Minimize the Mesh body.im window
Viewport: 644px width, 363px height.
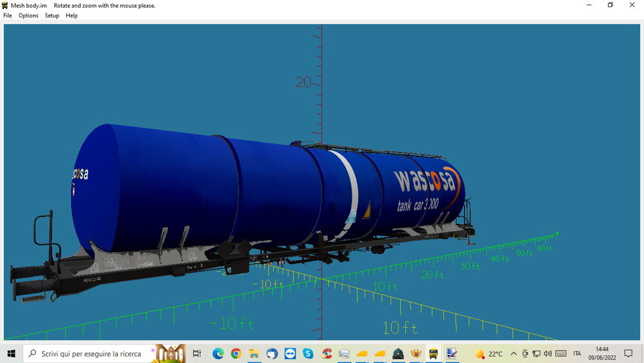click(x=589, y=5)
